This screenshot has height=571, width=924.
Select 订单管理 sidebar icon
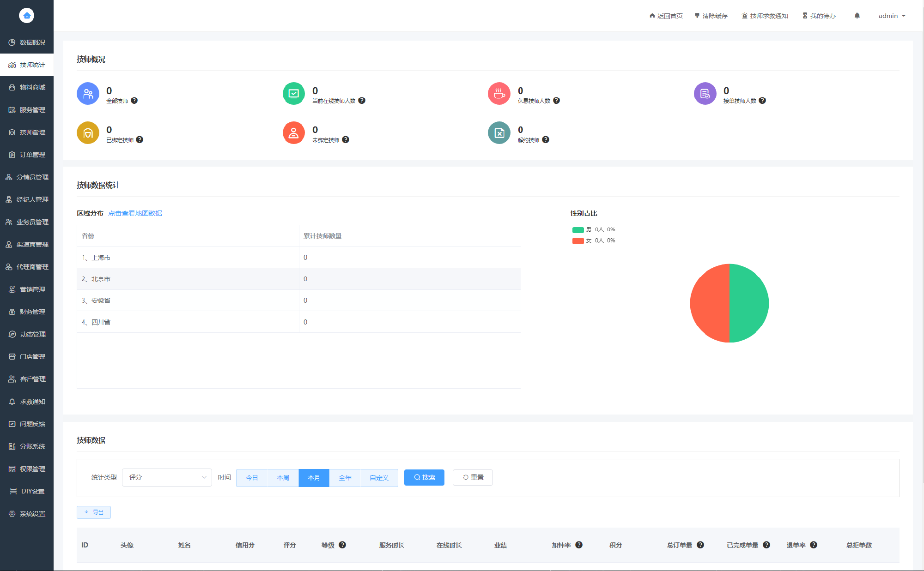coord(12,154)
